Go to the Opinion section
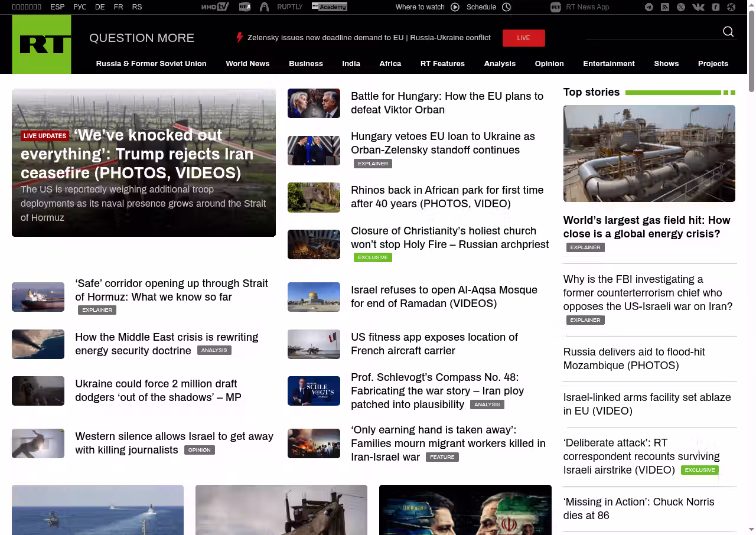The width and height of the screenshot is (756, 535). click(x=549, y=64)
